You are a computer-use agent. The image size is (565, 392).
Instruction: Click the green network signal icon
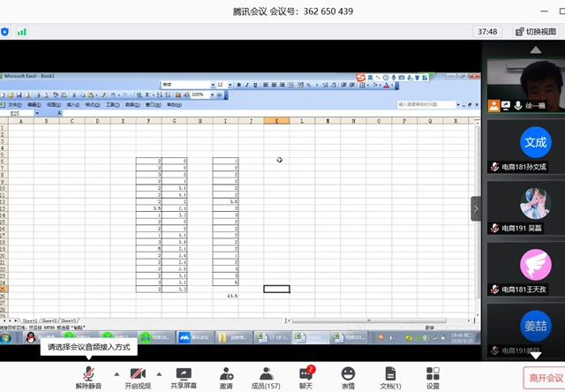(22, 32)
